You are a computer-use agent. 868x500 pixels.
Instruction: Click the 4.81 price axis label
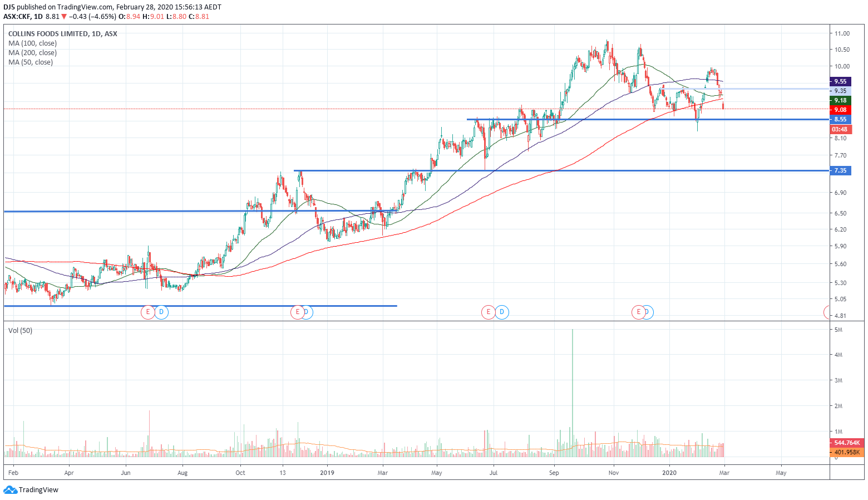coord(840,316)
